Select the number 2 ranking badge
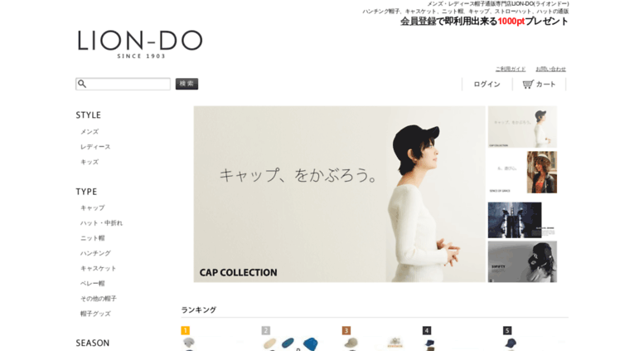This screenshot has height=351, width=644. (266, 330)
